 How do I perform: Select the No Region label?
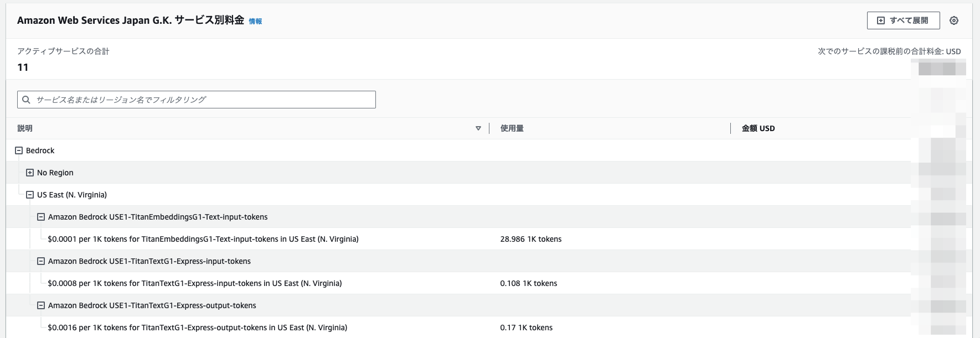click(x=55, y=173)
